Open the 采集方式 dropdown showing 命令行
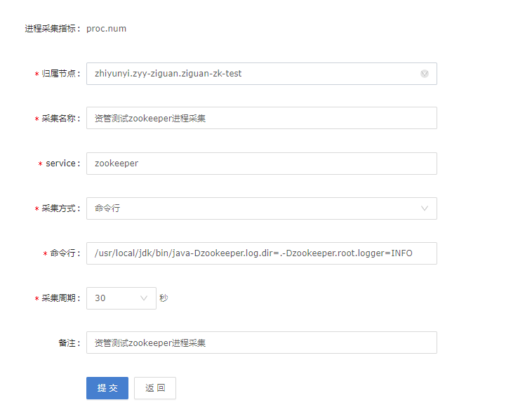 point(262,208)
